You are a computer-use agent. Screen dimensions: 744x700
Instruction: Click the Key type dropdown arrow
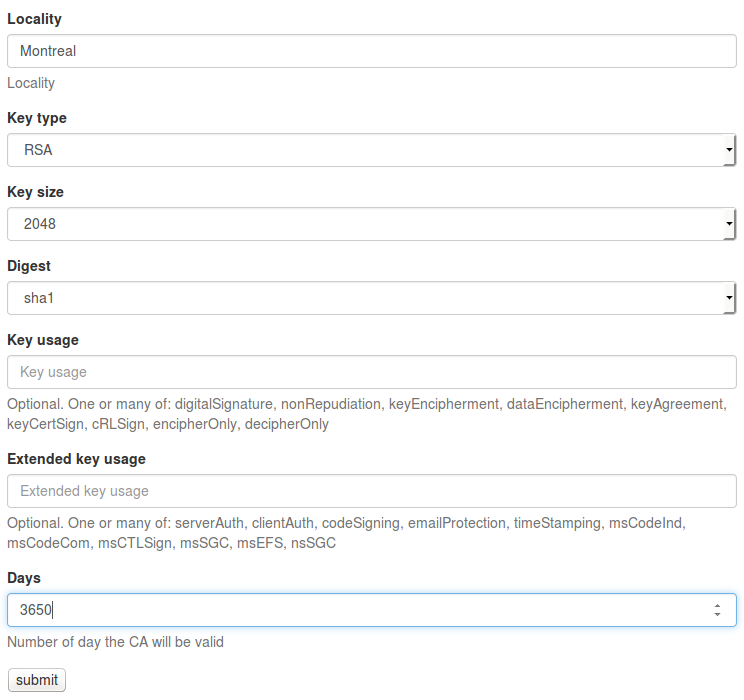tap(729, 150)
